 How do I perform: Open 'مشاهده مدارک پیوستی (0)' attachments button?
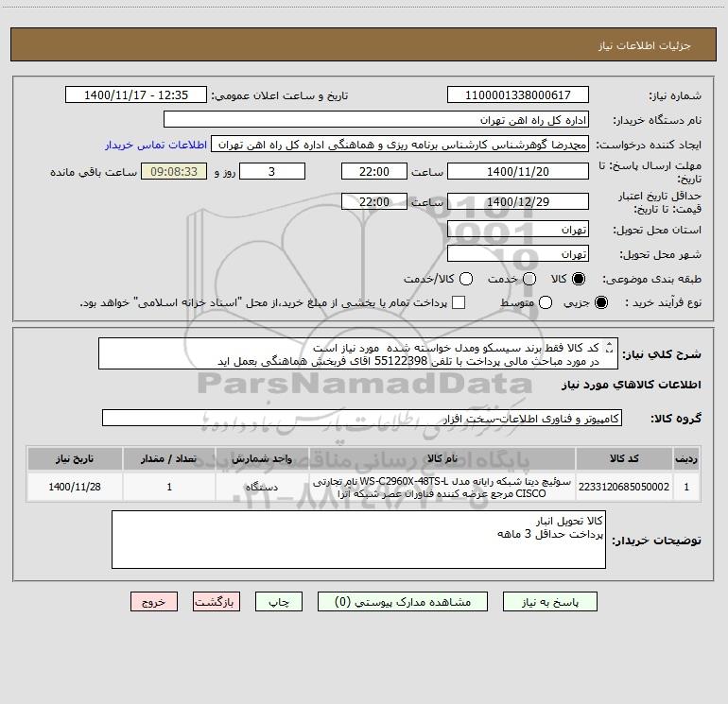pyautogui.click(x=402, y=602)
